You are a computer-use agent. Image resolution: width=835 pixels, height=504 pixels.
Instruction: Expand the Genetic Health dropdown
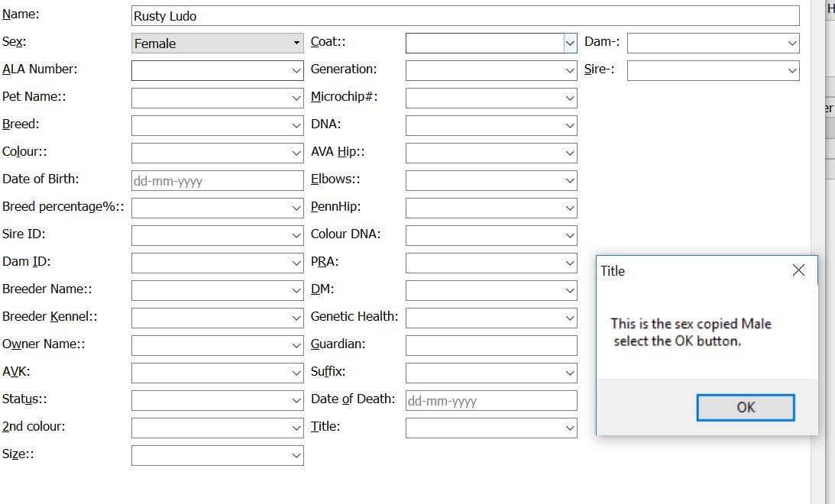(569, 318)
